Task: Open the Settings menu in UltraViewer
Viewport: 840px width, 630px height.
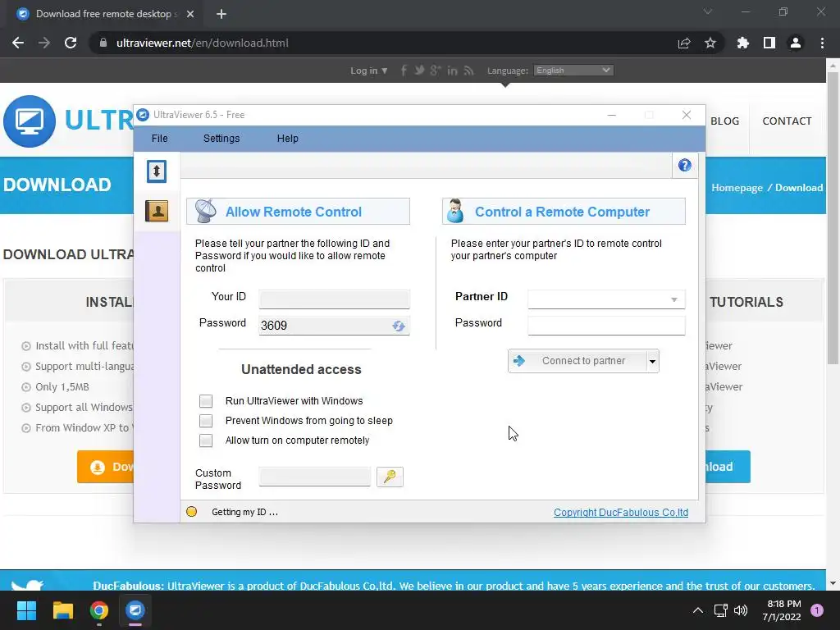Action: (221, 138)
